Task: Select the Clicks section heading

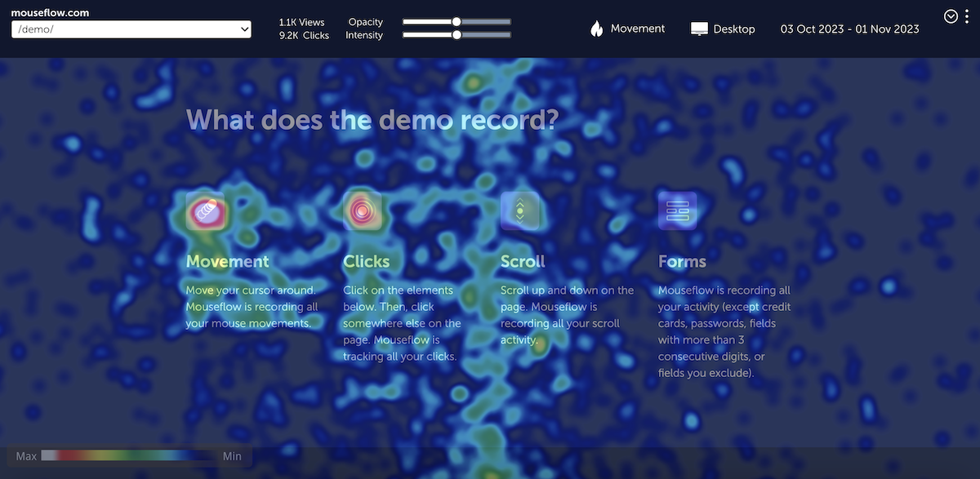Action: pos(366,261)
